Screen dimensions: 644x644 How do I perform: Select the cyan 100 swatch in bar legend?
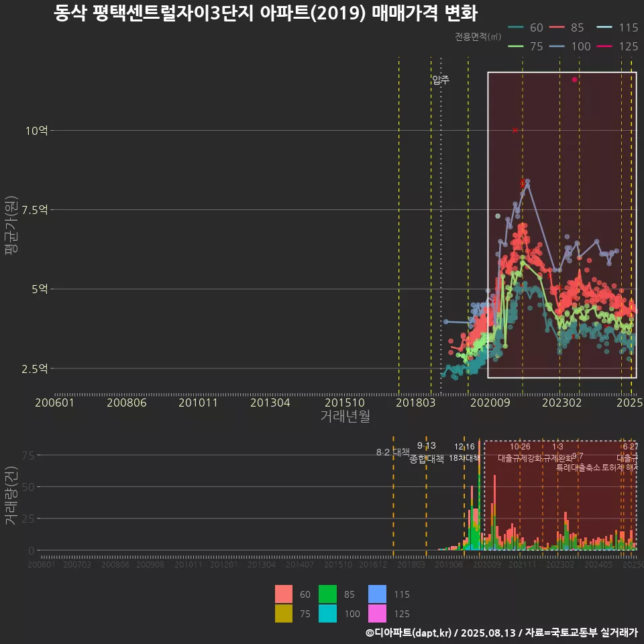pos(327,613)
